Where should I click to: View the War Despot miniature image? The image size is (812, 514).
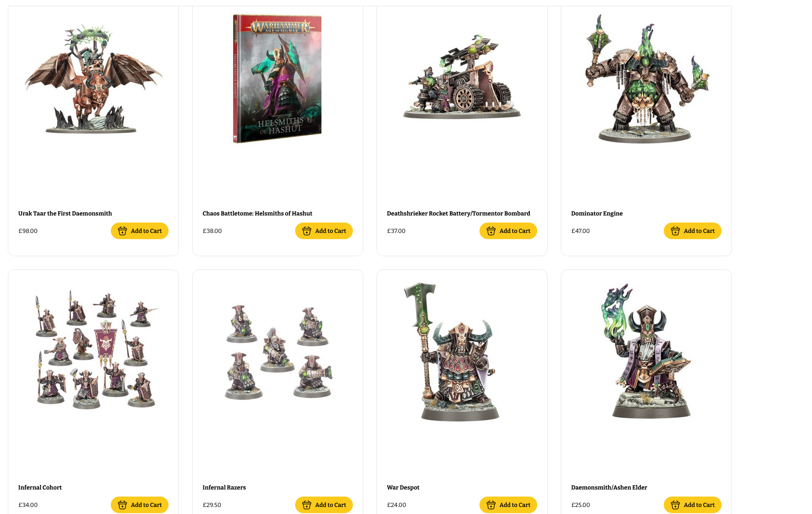click(457, 352)
